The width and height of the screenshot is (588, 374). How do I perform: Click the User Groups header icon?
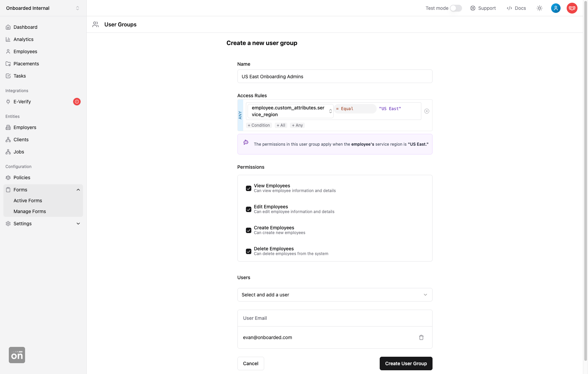96,24
